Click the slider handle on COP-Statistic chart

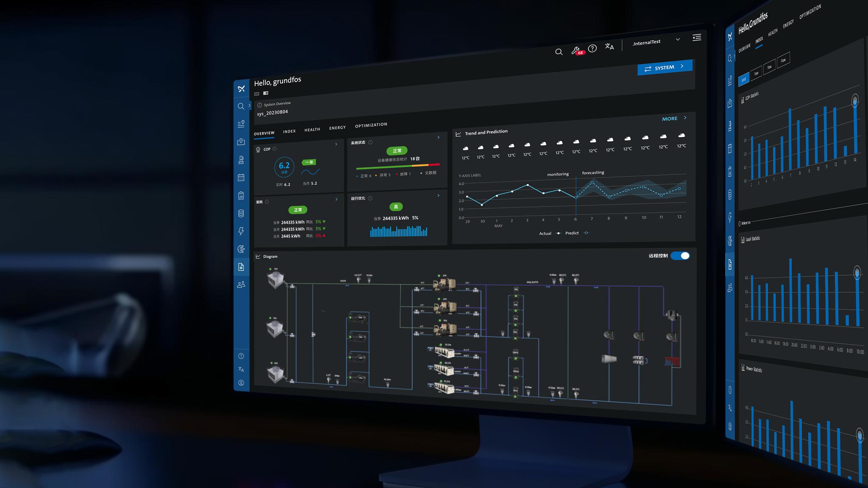pyautogui.click(x=855, y=101)
